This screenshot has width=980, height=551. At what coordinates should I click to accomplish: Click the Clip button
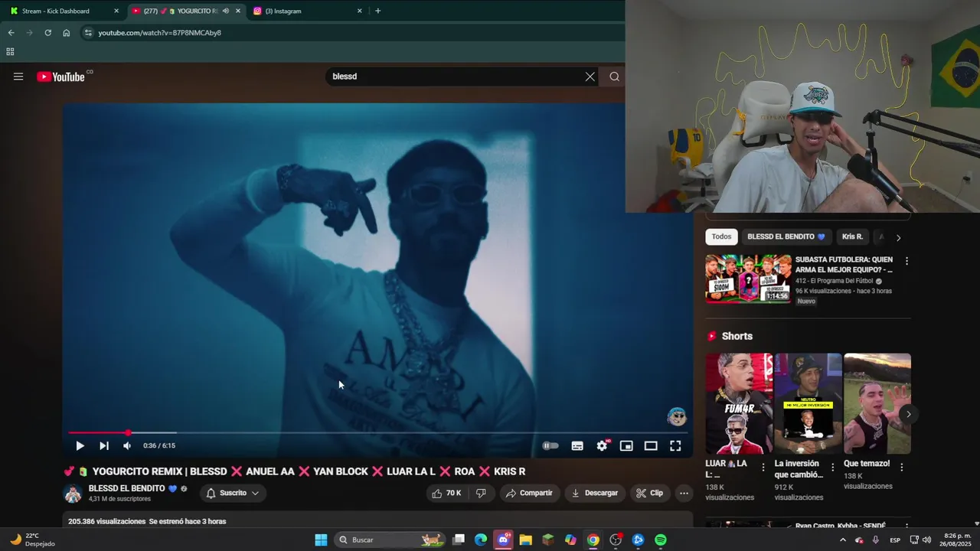[x=650, y=494]
